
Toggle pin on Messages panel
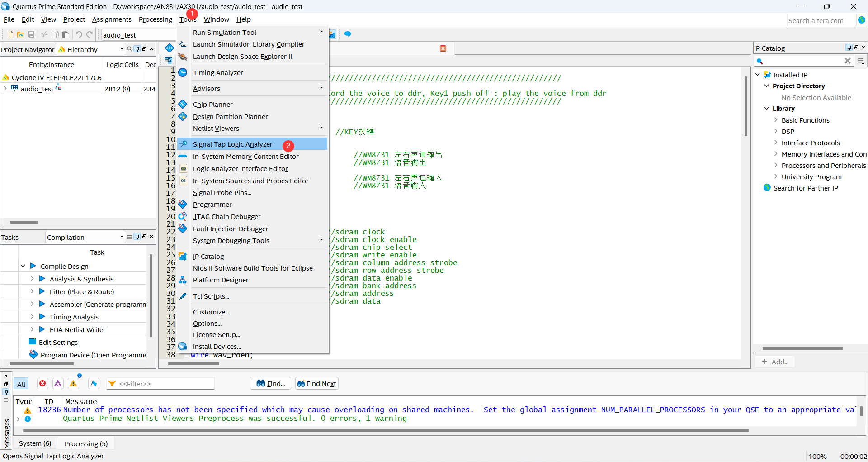[6, 391]
